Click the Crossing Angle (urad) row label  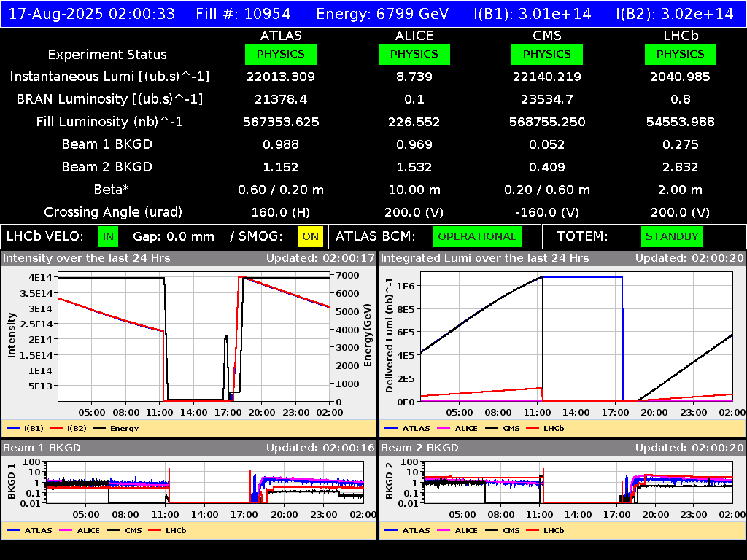(x=113, y=212)
